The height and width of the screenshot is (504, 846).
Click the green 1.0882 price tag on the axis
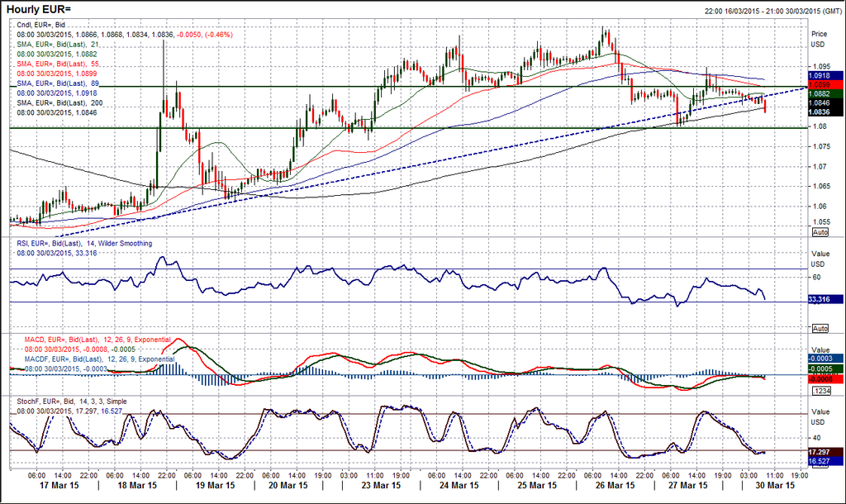tap(825, 94)
